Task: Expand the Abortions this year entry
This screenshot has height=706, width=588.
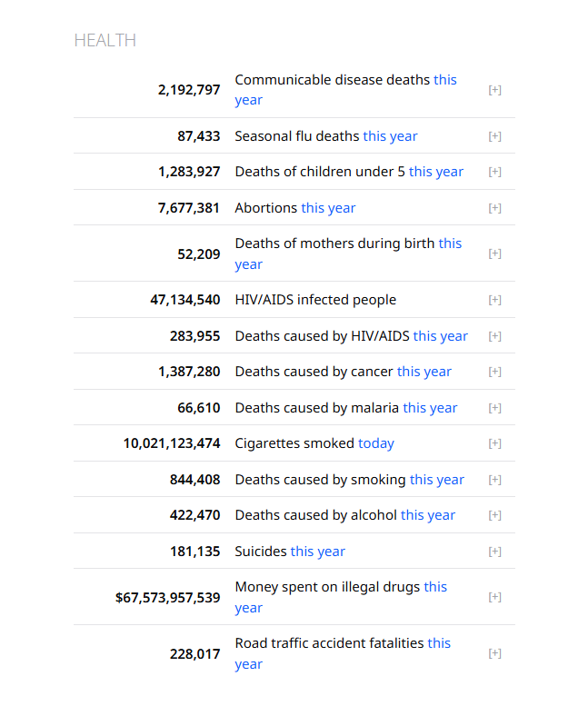Action: (x=494, y=208)
